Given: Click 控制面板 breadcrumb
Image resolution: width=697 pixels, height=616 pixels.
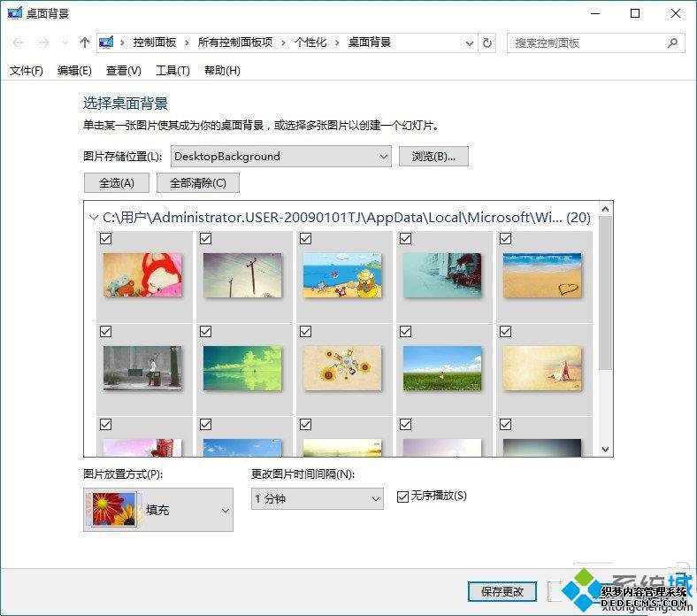Looking at the screenshot, I should [x=154, y=42].
